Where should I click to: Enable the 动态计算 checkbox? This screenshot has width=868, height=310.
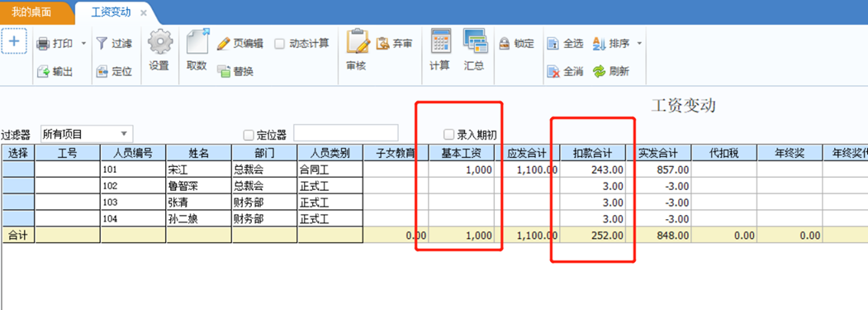click(x=279, y=43)
